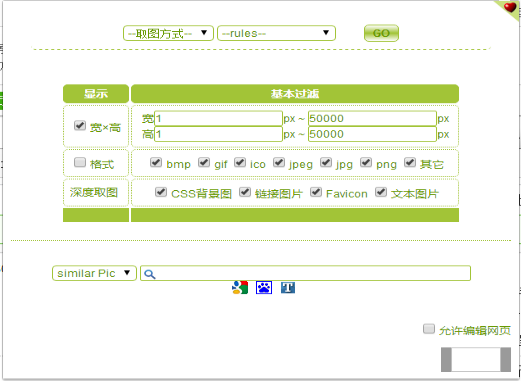This screenshot has height=381, width=521.
Task: Enable the 允许编辑网页 checkbox
Action: pyautogui.click(x=429, y=329)
